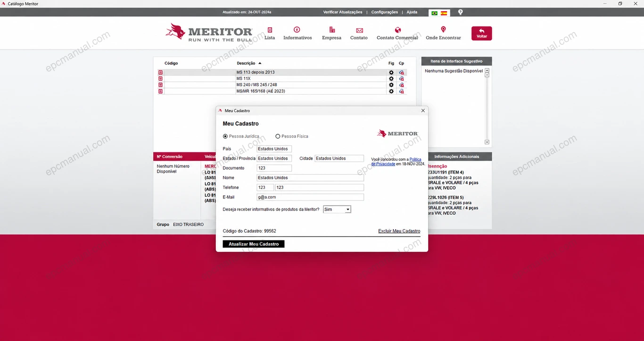Click the Excluir Meu Cadastro link
The image size is (644, 341).
pyautogui.click(x=399, y=231)
